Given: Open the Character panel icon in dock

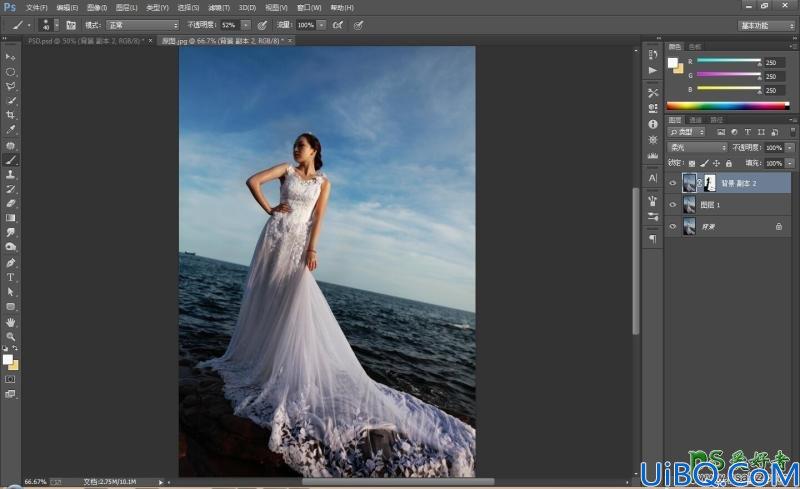Looking at the screenshot, I should click(x=653, y=178).
